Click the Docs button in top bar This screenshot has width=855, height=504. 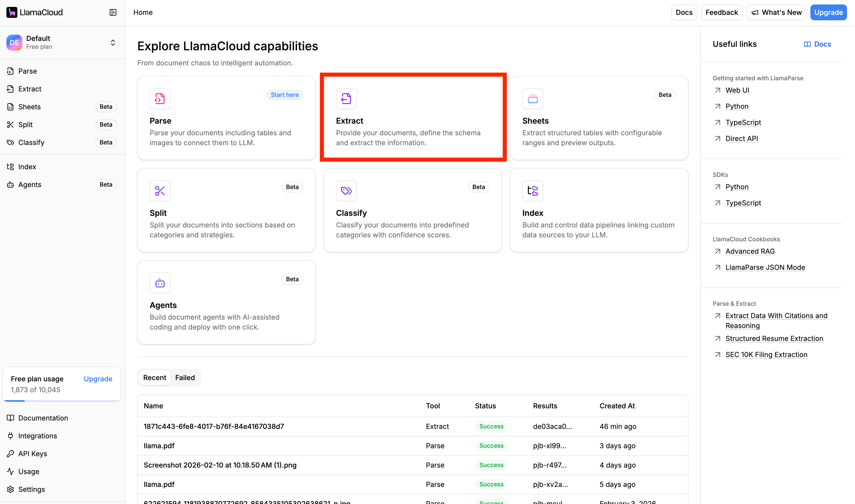coord(684,13)
